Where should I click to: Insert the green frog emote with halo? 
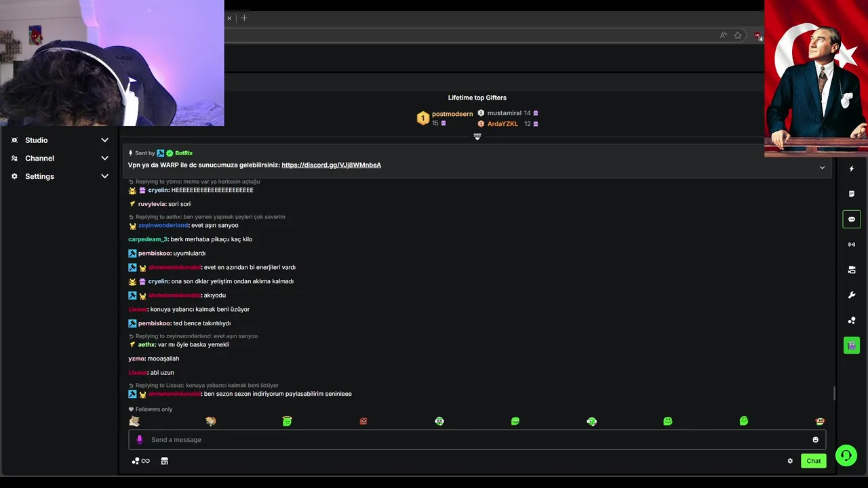(287, 421)
